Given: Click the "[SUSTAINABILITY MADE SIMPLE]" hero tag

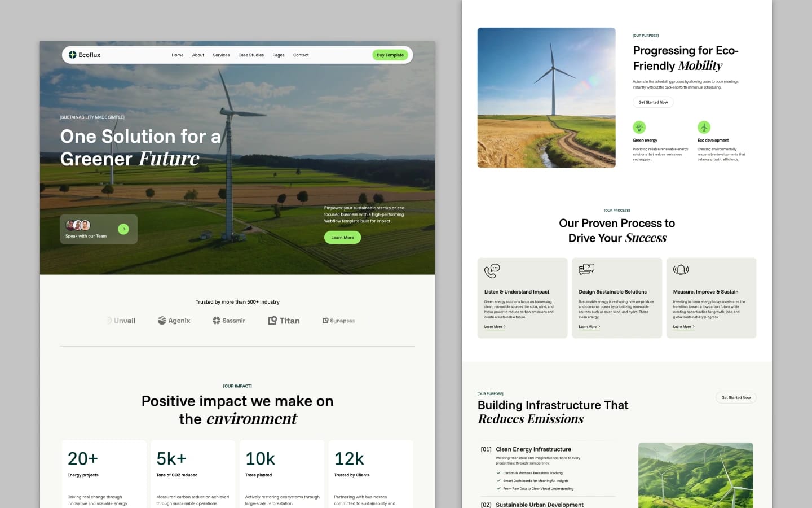Looking at the screenshot, I should [92, 117].
